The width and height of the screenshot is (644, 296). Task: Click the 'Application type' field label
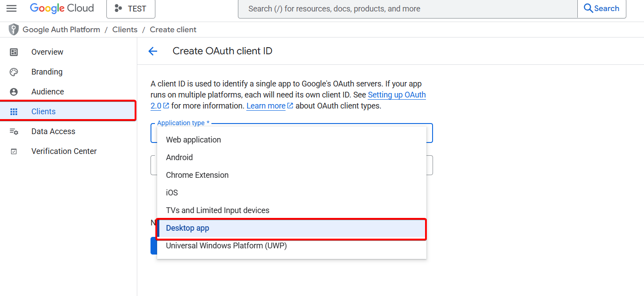(x=183, y=123)
